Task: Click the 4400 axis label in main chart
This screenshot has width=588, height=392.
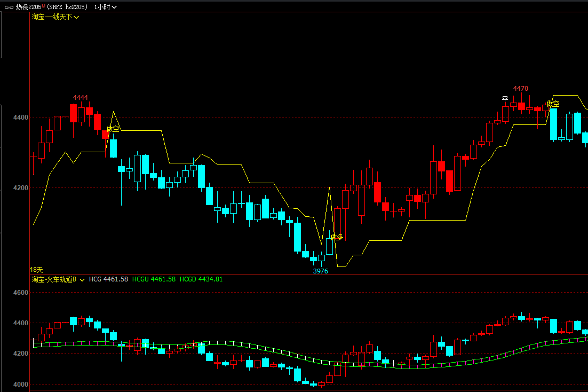Action: [21, 117]
